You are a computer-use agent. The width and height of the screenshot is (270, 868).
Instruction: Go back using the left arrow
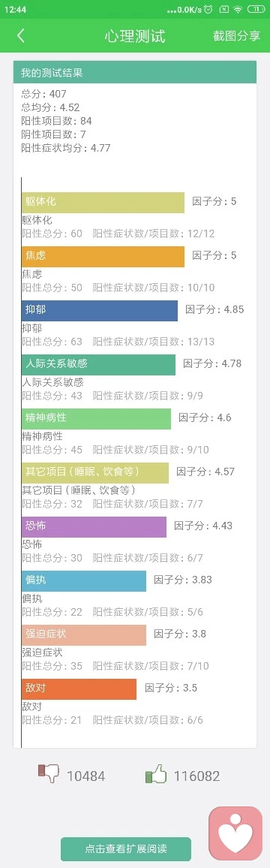coord(21,36)
